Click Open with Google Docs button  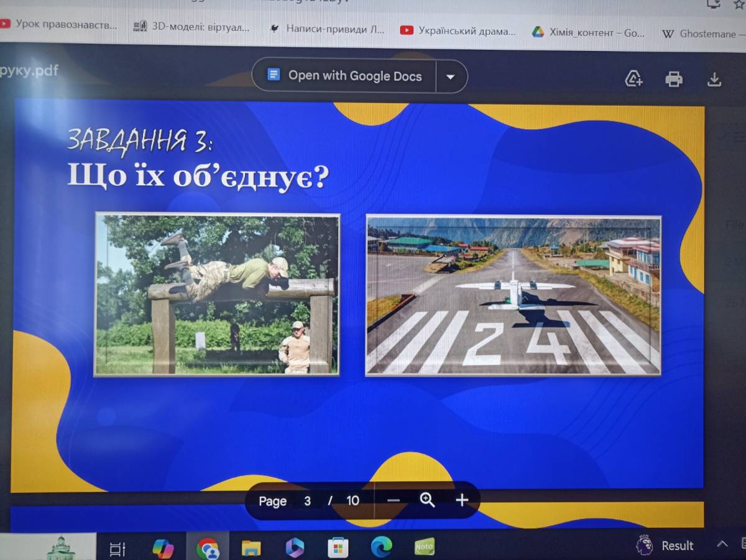pos(344,76)
